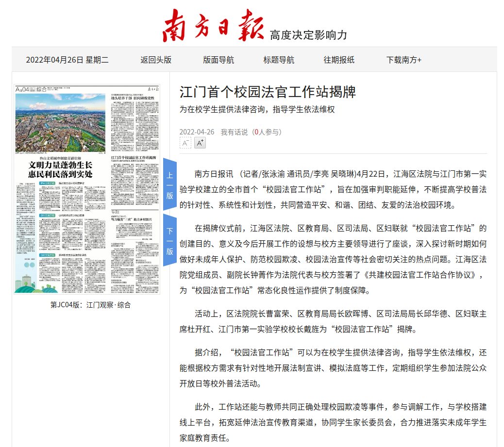Click the 高度决定影响力 slogan text
Screen dimensions: 504x447
tap(308, 35)
